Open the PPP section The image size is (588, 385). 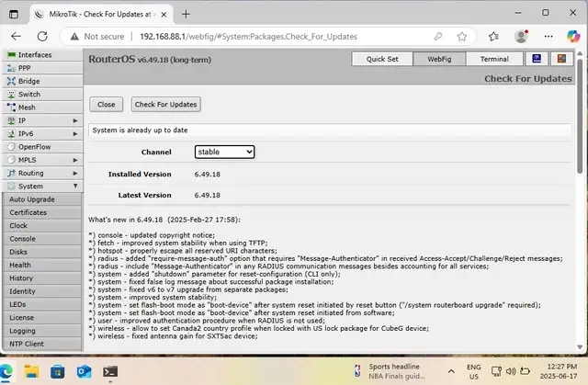42,68
